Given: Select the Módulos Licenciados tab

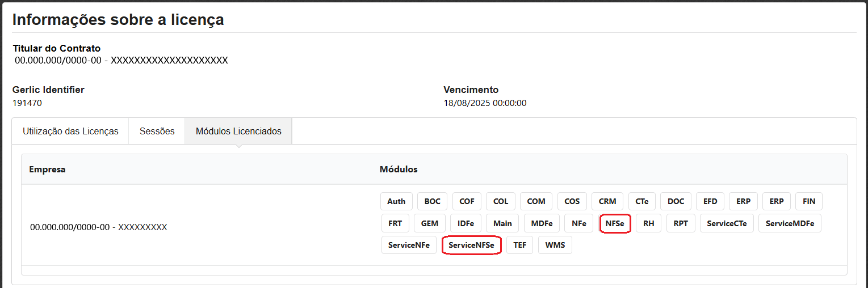Looking at the screenshot, I should pos(238,131).
